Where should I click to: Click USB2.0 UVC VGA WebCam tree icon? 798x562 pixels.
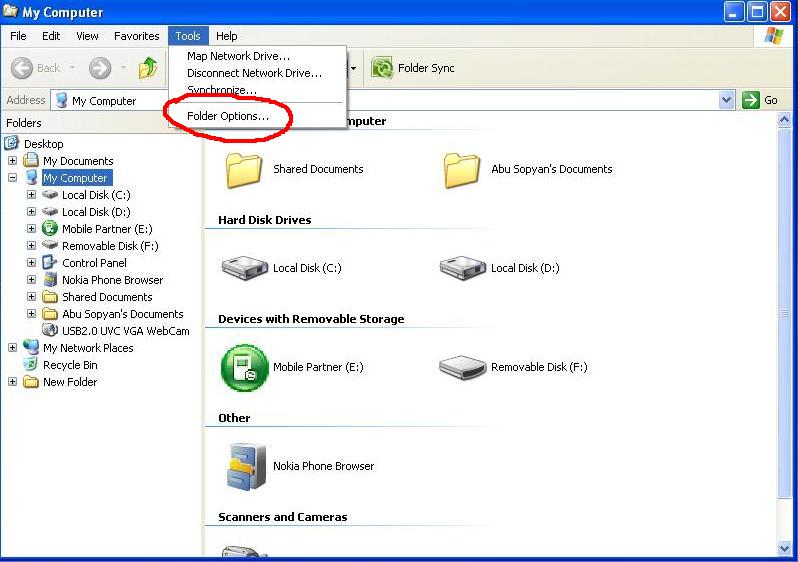pyautogui.click(x=50, y=330)
